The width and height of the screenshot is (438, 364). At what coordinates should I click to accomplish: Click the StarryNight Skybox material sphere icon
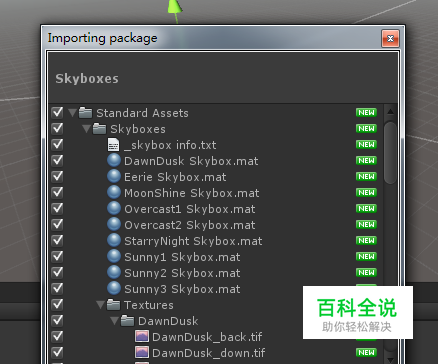click(114, 240)
